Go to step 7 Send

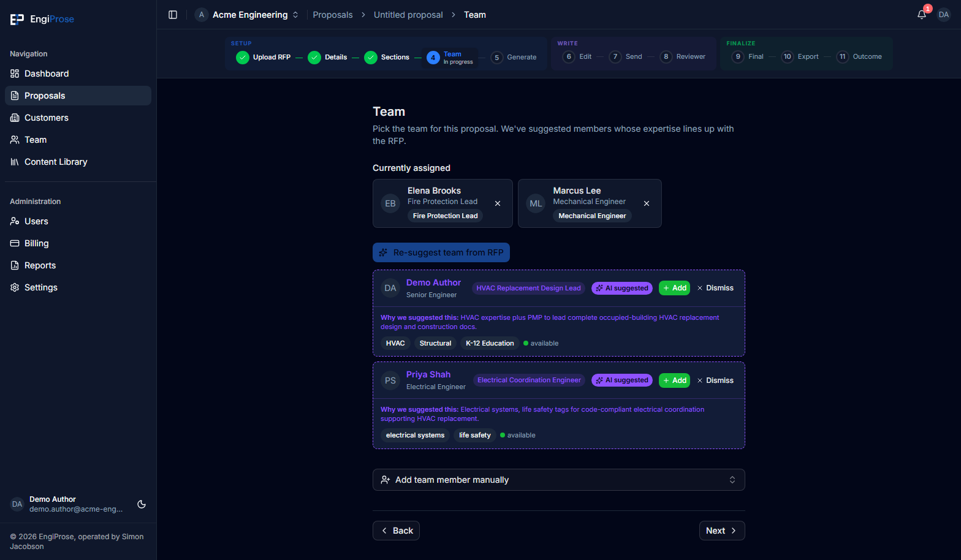tap(626, 56)
